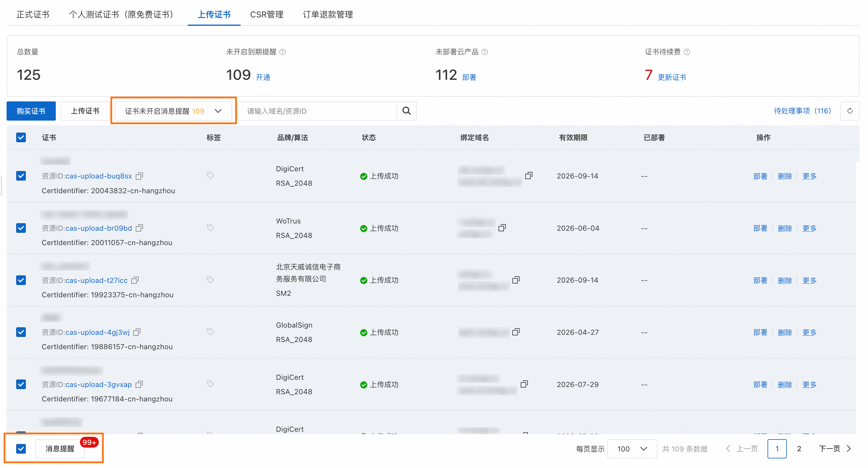
Task: Click 部署 for cas-upload-buq8sx
Action: point(760,176)
